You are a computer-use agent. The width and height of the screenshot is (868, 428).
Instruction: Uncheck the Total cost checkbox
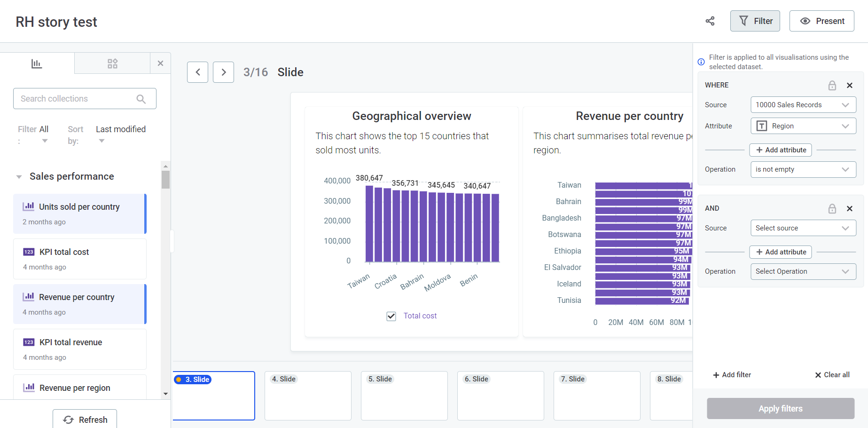point(391,316)
